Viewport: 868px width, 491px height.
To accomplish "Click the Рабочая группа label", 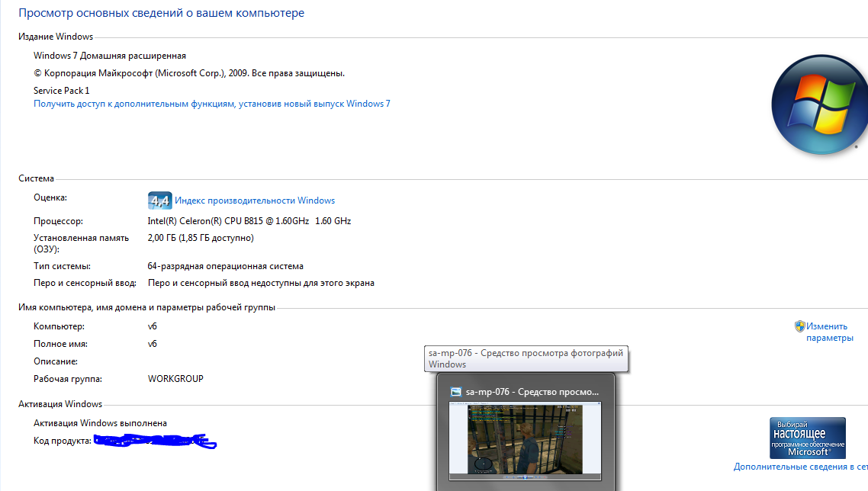I will coord(68,379).
